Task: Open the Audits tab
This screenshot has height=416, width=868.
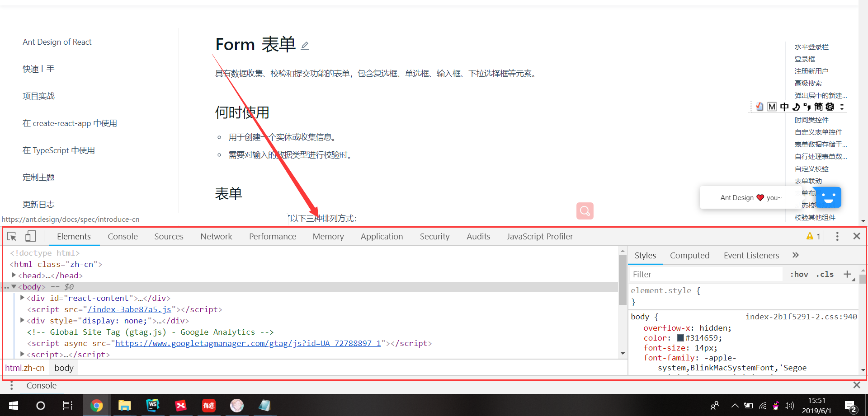Action: tap(478, 236)
